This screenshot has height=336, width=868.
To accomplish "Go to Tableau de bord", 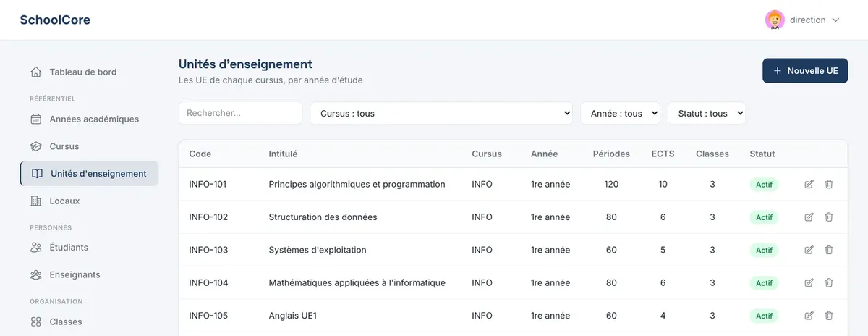I will click(89, 72).
